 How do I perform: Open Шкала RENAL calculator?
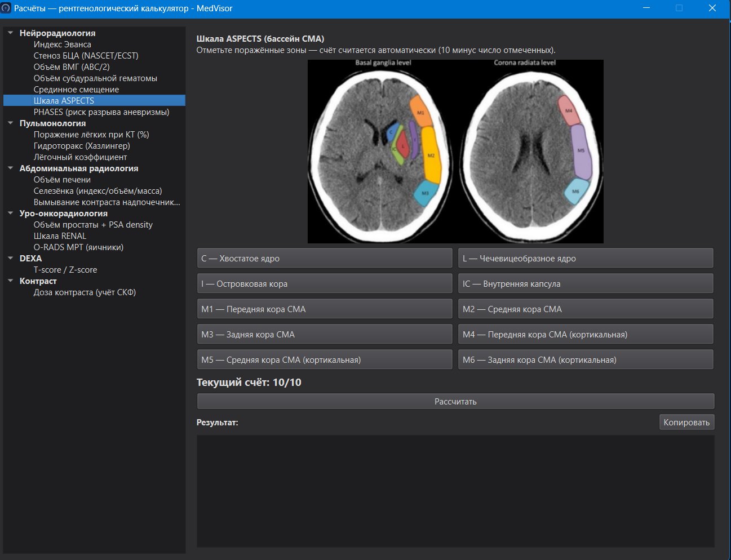point(60,236)
